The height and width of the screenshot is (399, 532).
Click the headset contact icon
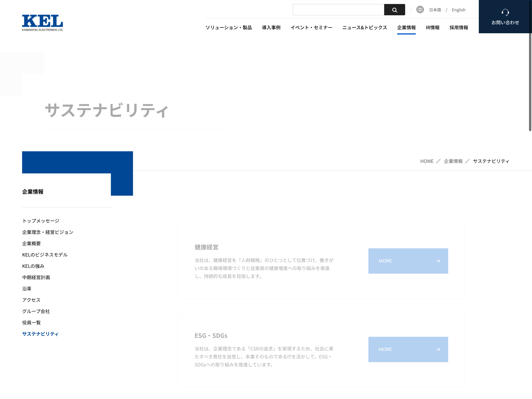click(505, 12)
